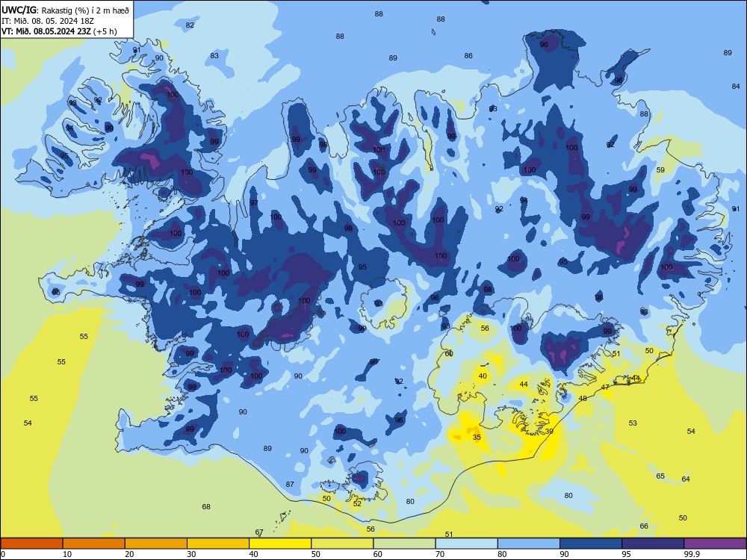Screen dimensions: 747x560
Task: Click the '70' legend scale label
Action: coord(440,554)
